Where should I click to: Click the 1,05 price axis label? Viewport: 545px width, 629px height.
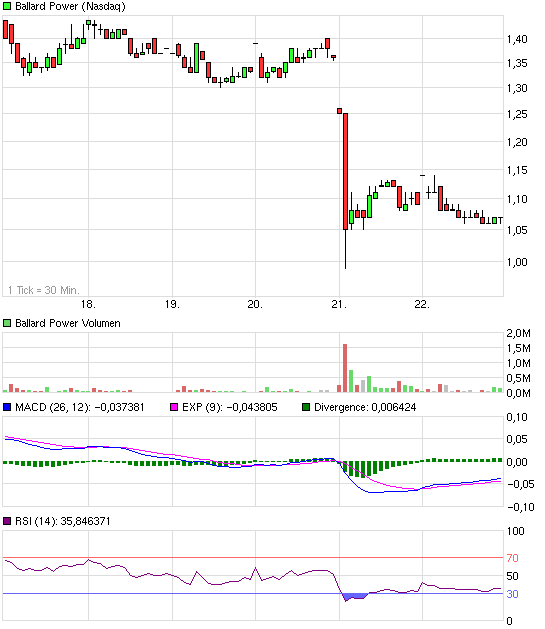click(517, 230)
